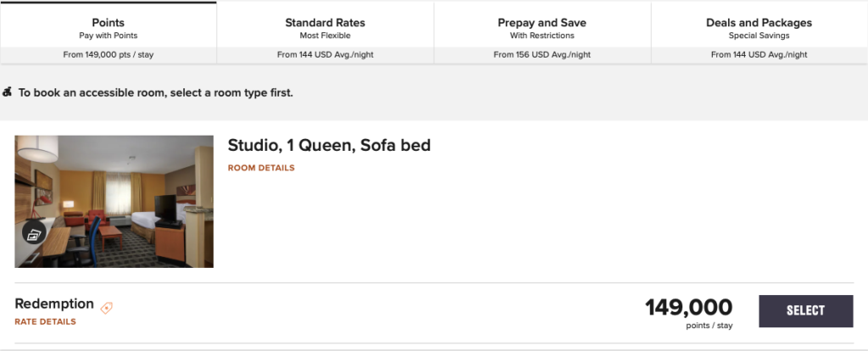Click the From 156 USD Avg./night price
868x351 pixels.
pyautogui.click(x=542, y=55)
